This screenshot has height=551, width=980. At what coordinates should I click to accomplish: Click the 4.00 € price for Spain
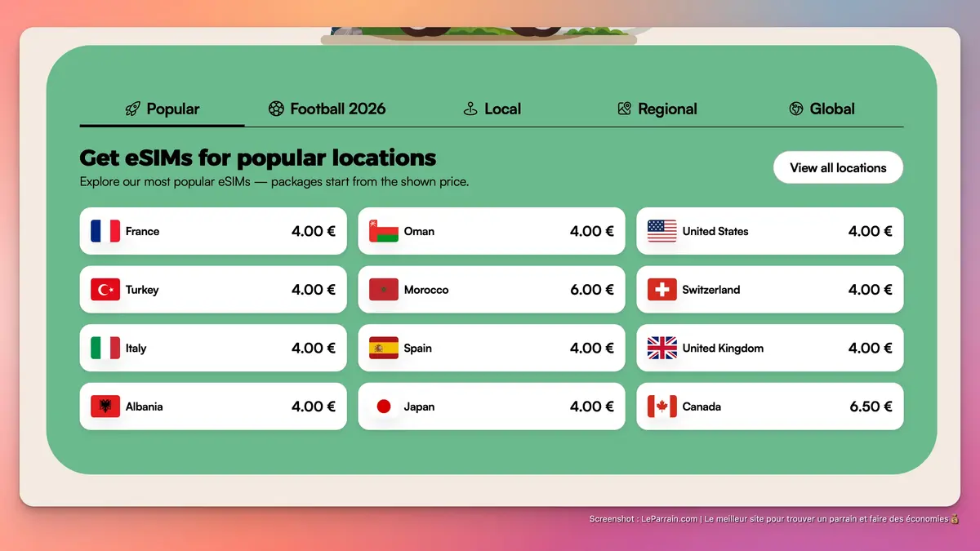592,348
